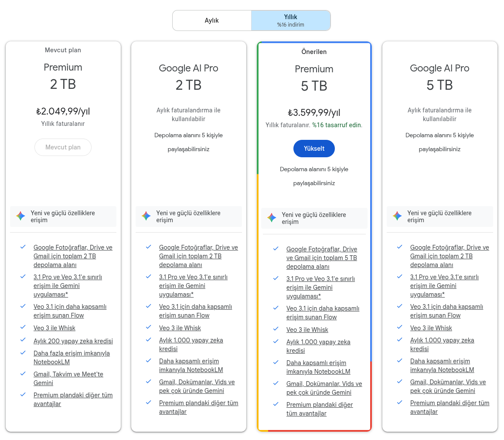Open 'Veo 3 ile Whisk' link in AI Pro 5 TB card
This screenshot has height=440, width=504.
(x=431, y=328)
